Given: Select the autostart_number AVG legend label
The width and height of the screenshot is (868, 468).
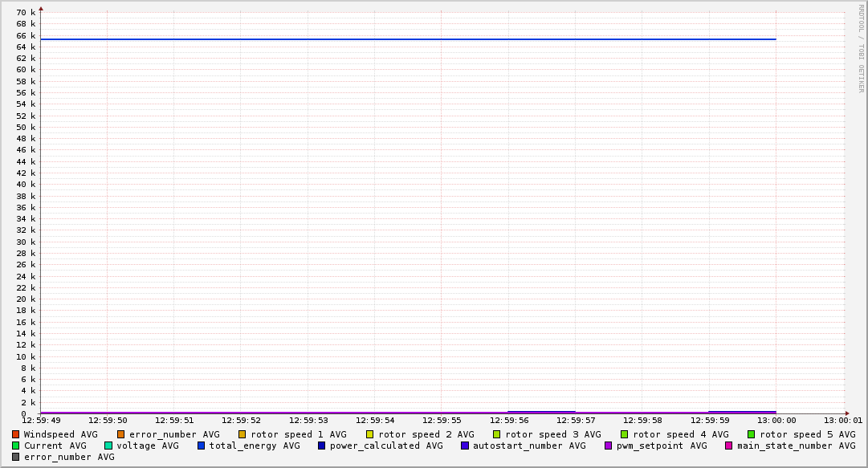Looking at the screenshot, I should pos(529,446).
